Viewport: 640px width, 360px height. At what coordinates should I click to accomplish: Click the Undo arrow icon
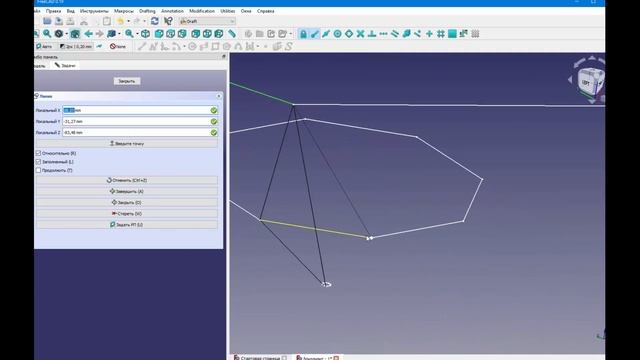pos(120,21)
